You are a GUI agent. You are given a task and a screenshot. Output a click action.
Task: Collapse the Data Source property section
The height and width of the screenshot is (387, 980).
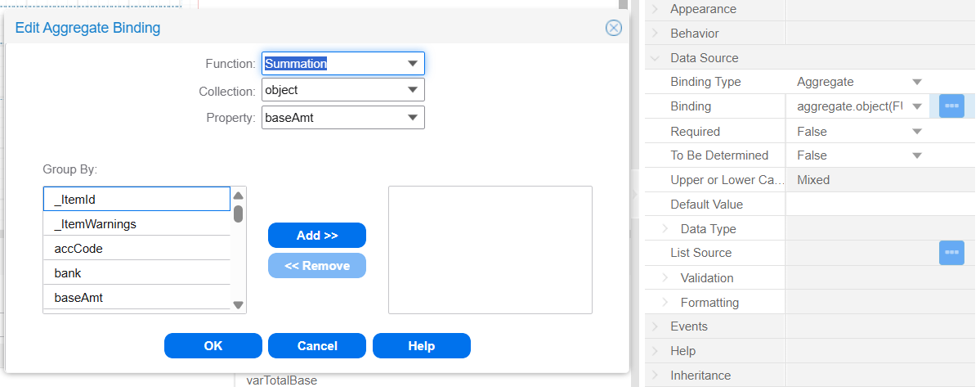point(655,58)
